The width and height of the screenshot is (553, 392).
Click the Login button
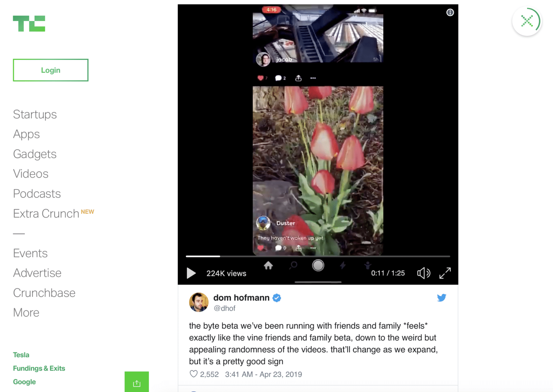click(x=51, y=70)
